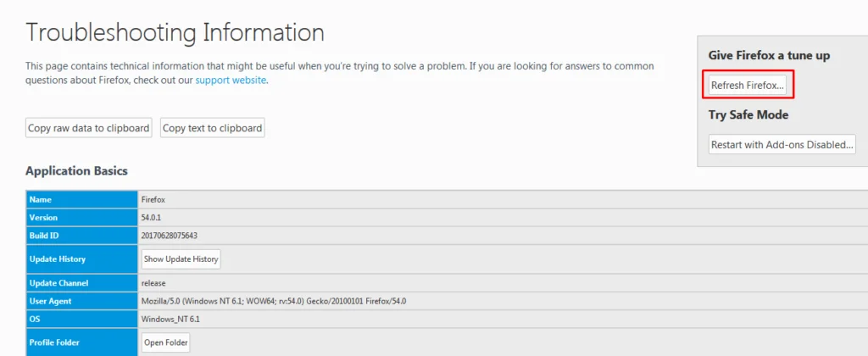Click the release channel value

tap(153, 283)
